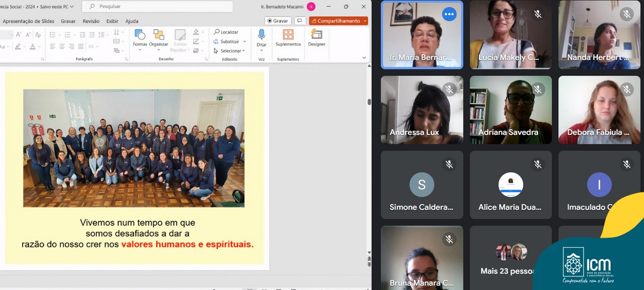
Task: Switch to the Exibir tab
Action: pos(112,21)
